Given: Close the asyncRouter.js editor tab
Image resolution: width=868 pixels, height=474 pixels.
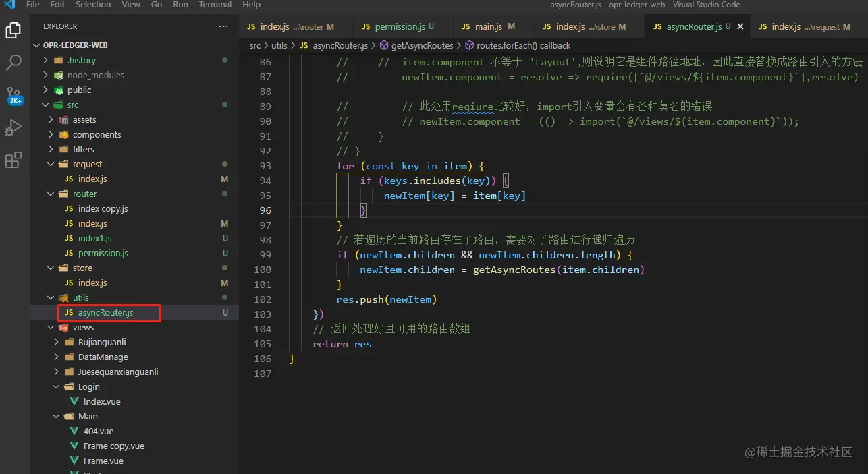Looking at the screenshot, I should pyautogui.click(x=740, y=27).
